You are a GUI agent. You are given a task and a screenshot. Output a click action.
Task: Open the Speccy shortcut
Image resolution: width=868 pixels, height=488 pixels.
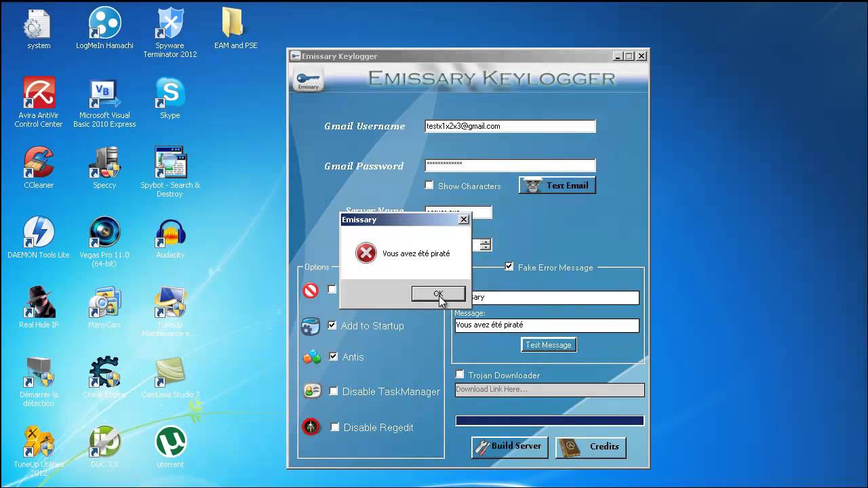pos(104,168)
